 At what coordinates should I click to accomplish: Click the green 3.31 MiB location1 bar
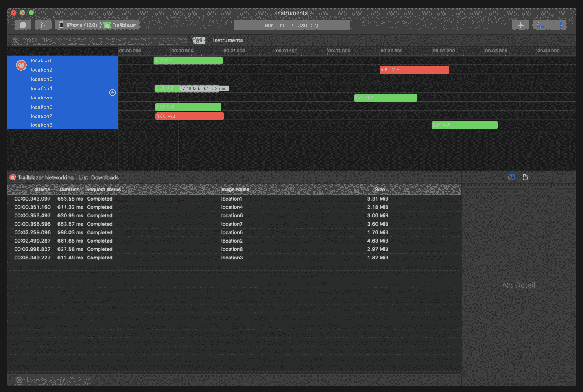tap(188, 61)
